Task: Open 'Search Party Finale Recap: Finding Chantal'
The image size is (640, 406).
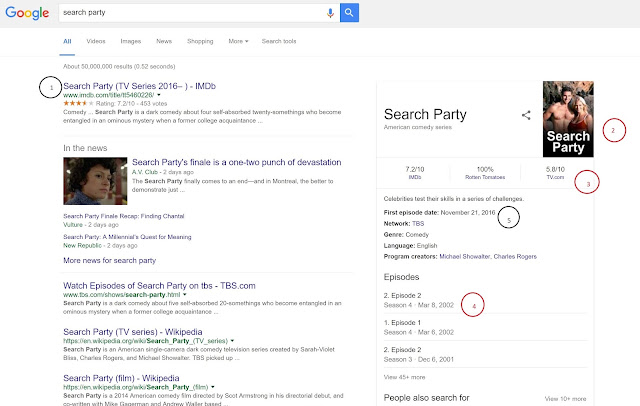Action: point(124,216)
